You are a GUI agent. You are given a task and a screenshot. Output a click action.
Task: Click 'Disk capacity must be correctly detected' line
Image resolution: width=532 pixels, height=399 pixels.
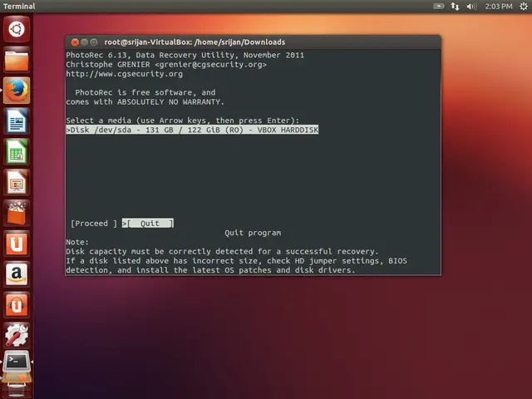click(222, 251)
